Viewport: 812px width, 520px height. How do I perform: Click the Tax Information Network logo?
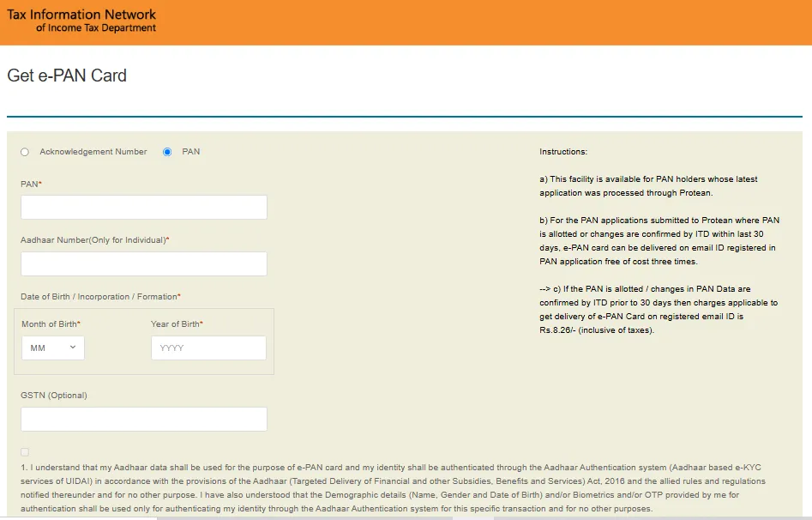(x=82, y=21)
